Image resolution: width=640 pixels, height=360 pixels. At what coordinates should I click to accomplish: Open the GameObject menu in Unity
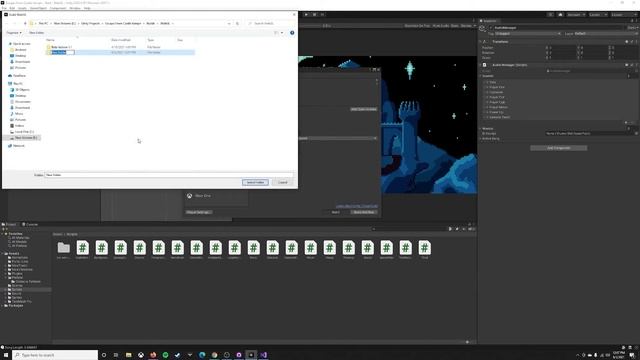38,8
